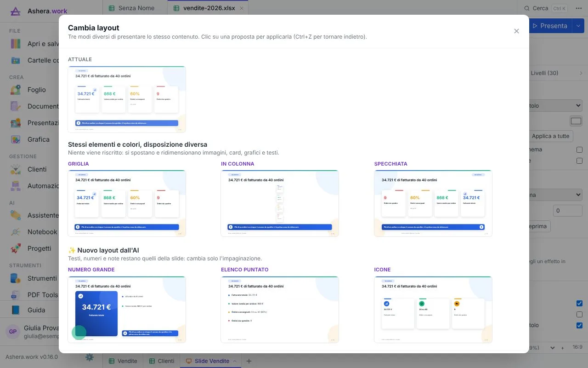Click spreadsheet icon on Senza Nome tab
588x368 pixels.
tap(112, 8)
